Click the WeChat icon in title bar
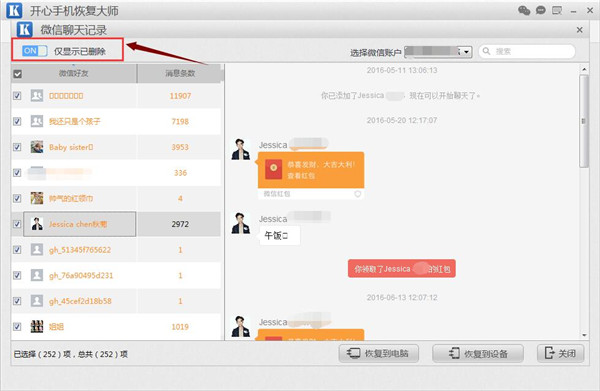The height and width of the screenshot is (391, 600). click(x=524, y=10)
